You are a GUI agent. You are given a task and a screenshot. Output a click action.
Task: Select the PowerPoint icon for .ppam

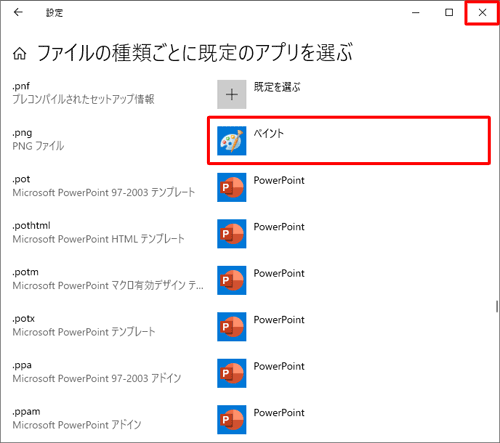[232, 420]
